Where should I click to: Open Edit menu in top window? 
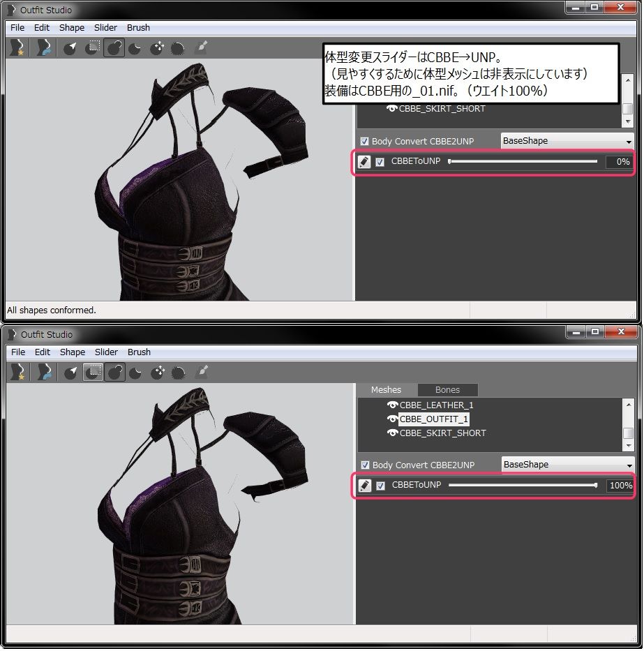42,28
